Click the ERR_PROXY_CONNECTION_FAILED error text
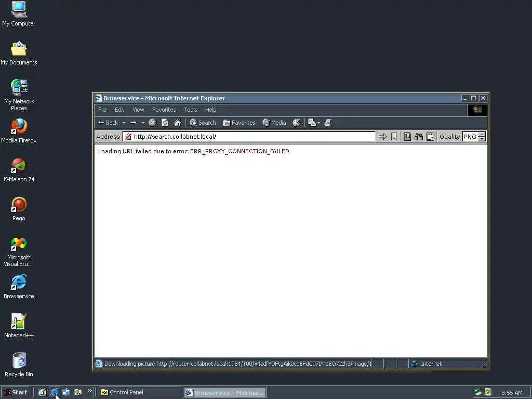This screenshot has height=399, width=532. (x=240, y=151)
